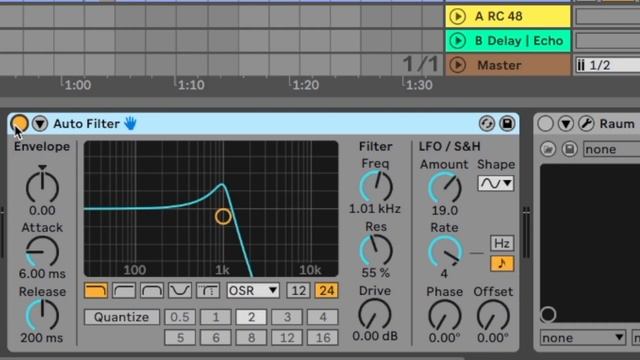The image size is (640, 360).
Task: Click the Attack knob
Action: pyautogui.click(x=42, y=251)
